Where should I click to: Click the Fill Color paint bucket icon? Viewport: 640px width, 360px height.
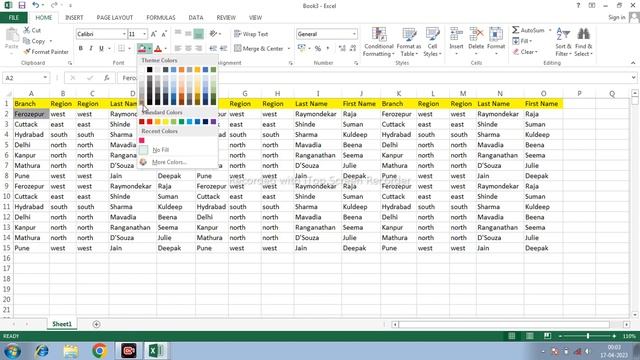point(142,49)
